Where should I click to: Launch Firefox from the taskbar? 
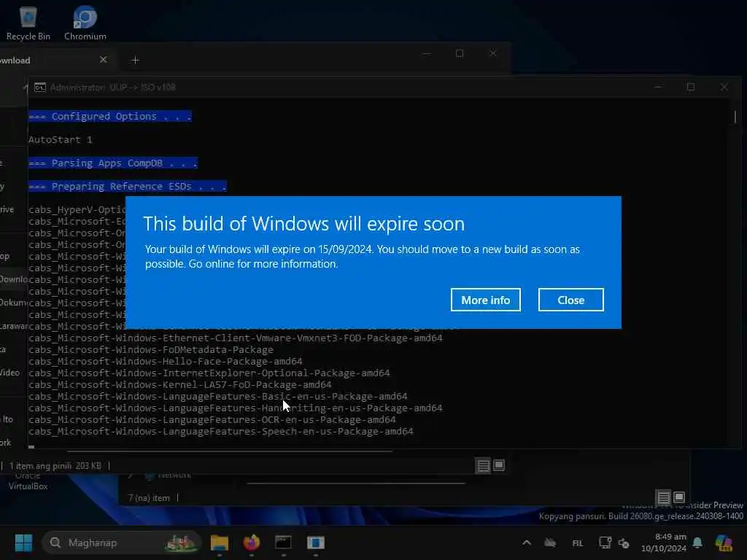252,542
